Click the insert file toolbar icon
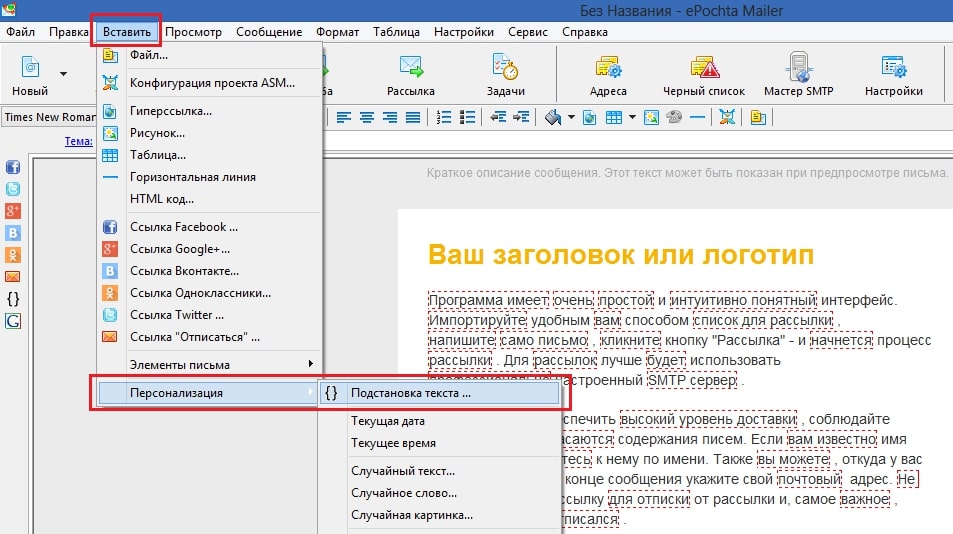This screenshot has width=953, height=534. click(758, 117)
